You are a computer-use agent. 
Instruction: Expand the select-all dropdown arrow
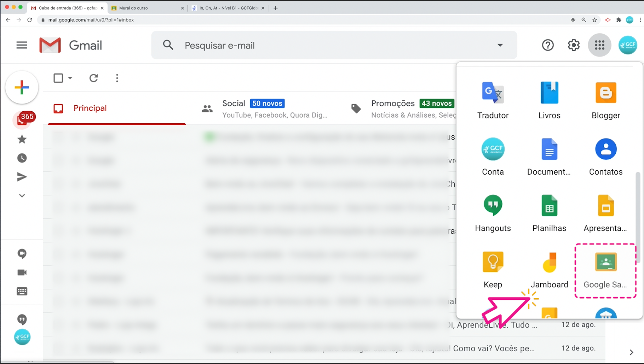click(x=70, y=78)
